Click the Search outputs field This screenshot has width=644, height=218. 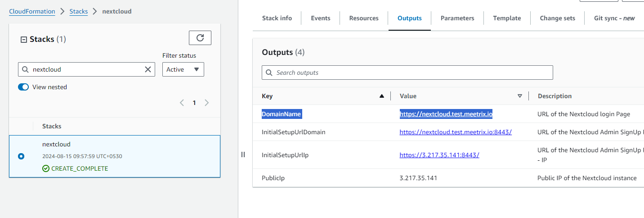coord(407,73)
